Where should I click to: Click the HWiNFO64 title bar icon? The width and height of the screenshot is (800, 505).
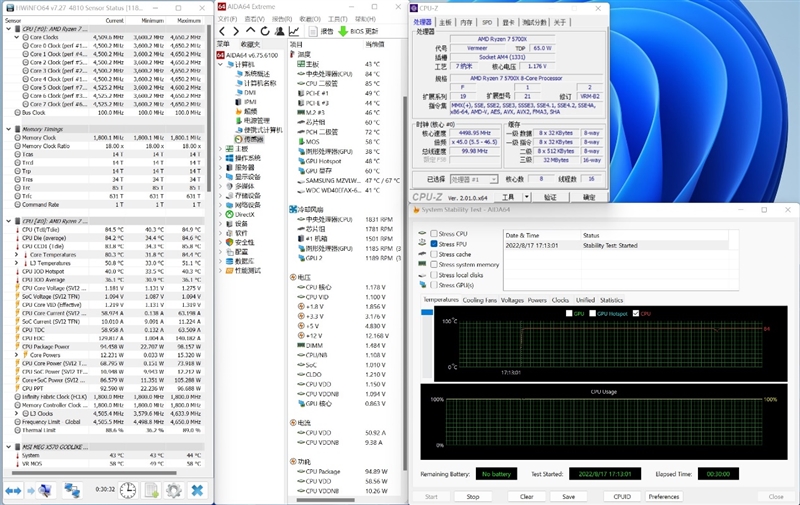coord(9,8)
